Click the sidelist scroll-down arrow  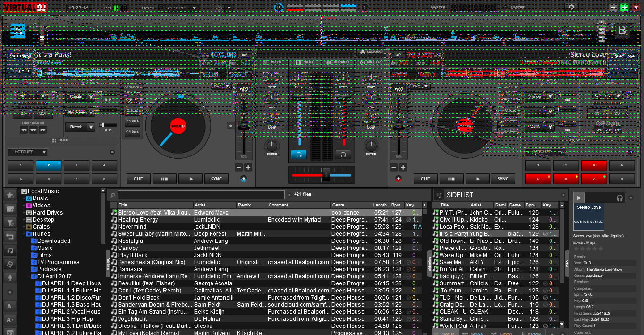click(x=562, y=325)
